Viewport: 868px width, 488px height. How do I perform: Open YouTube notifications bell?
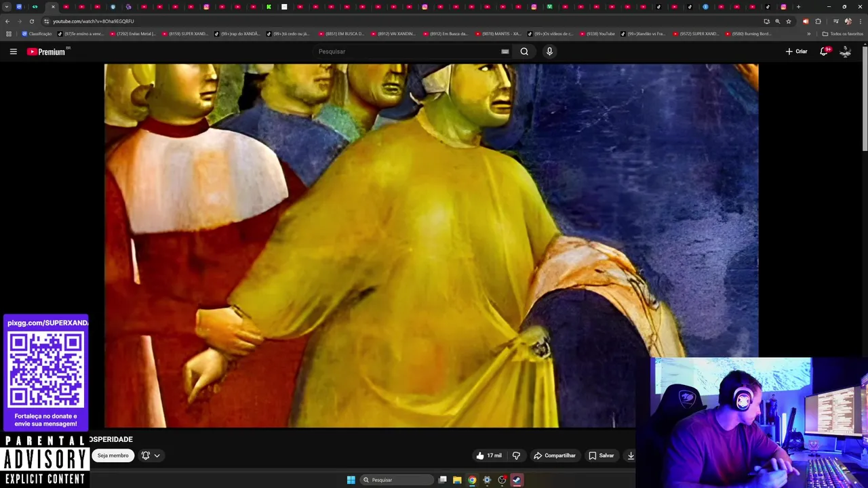(x=825, y=52)
